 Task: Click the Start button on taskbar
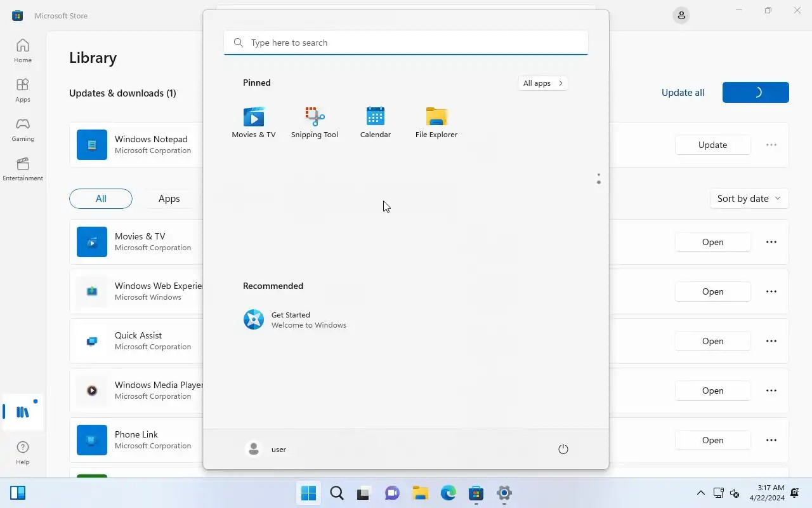pos(309,493)
